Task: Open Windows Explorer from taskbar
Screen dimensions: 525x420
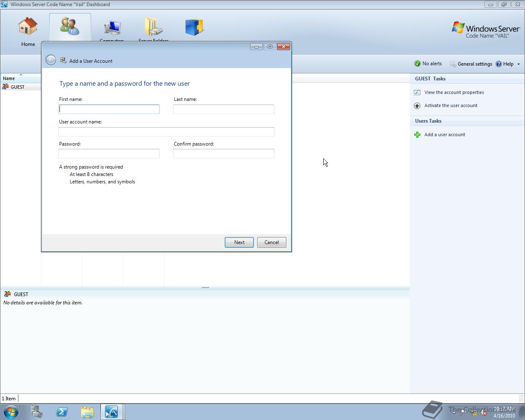Action: click(x=87, y=412)
